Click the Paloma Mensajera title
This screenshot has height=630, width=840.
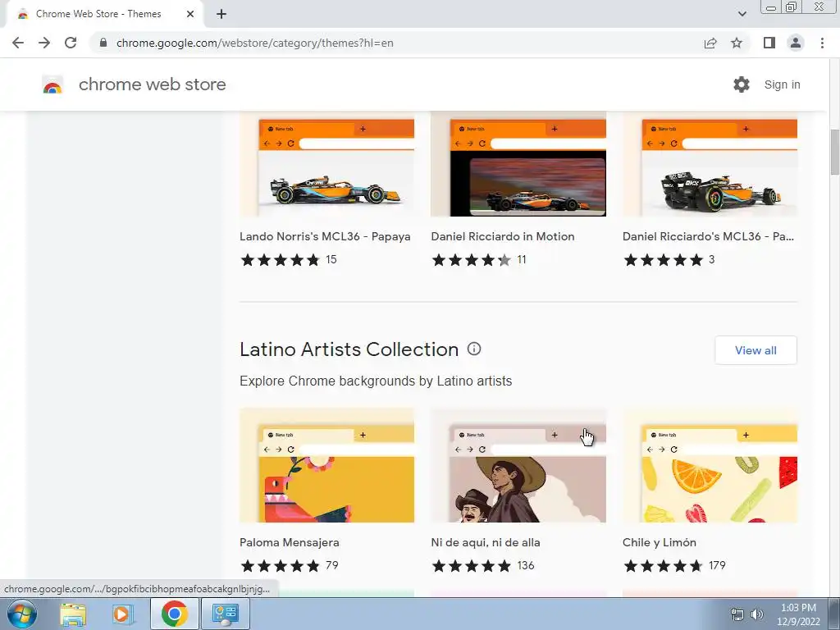click(x=290, y=542)
